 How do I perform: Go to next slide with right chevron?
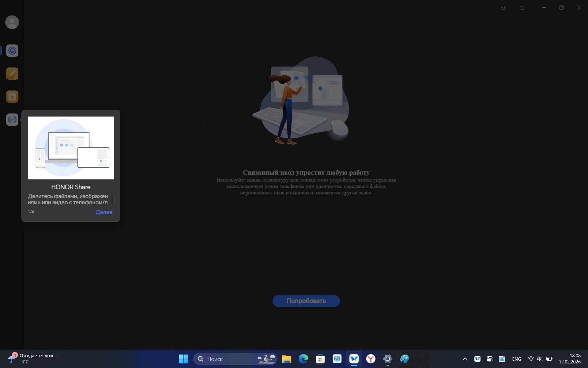(x=408, y=121)
